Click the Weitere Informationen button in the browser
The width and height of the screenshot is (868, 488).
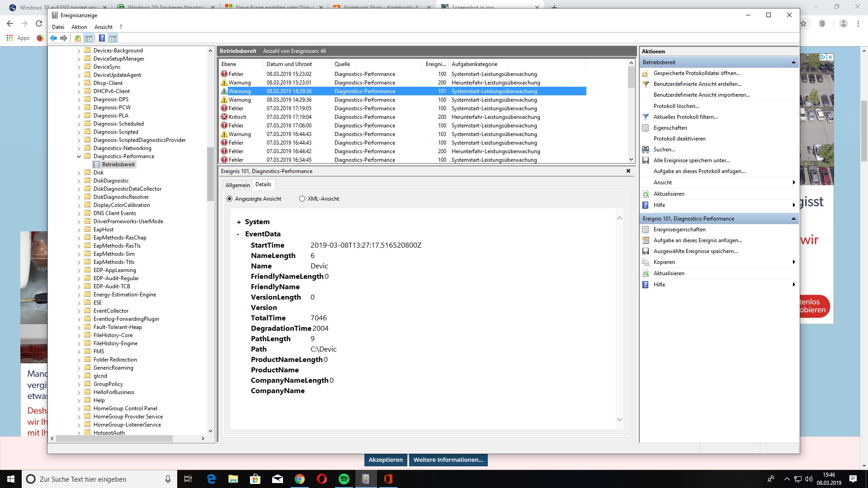pyautogui.click(x=448, y=460)
